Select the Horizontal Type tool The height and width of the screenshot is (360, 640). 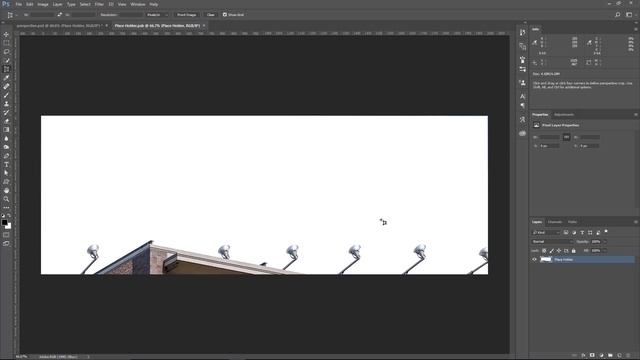coord(6,164)
